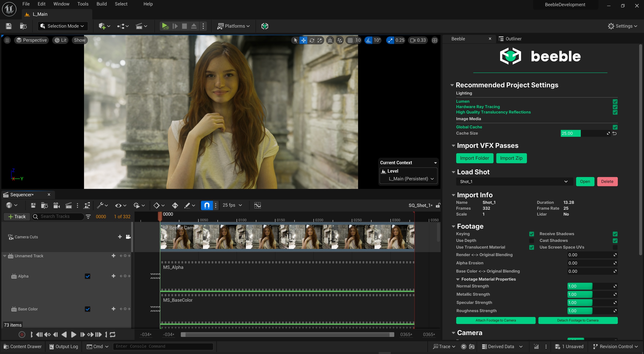This screenshot has height=354, width=644.
Task: Toggle rotation snapping angle icon
Action: click(369, 40)
